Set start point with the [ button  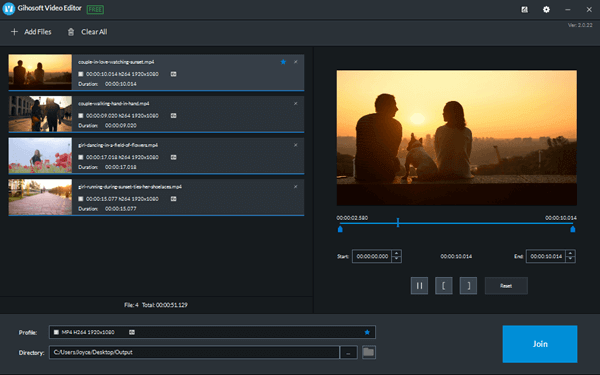coord(444,286)
